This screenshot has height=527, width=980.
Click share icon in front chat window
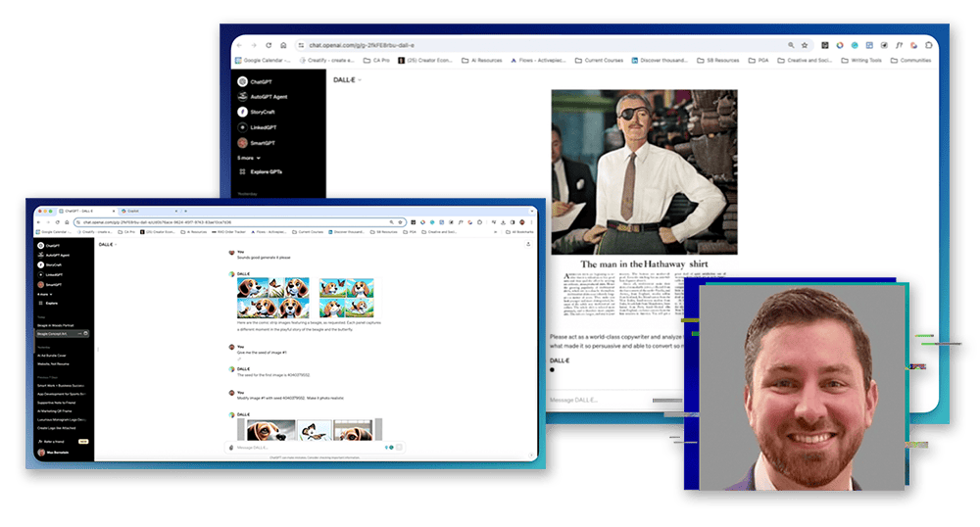click(528, 244)
